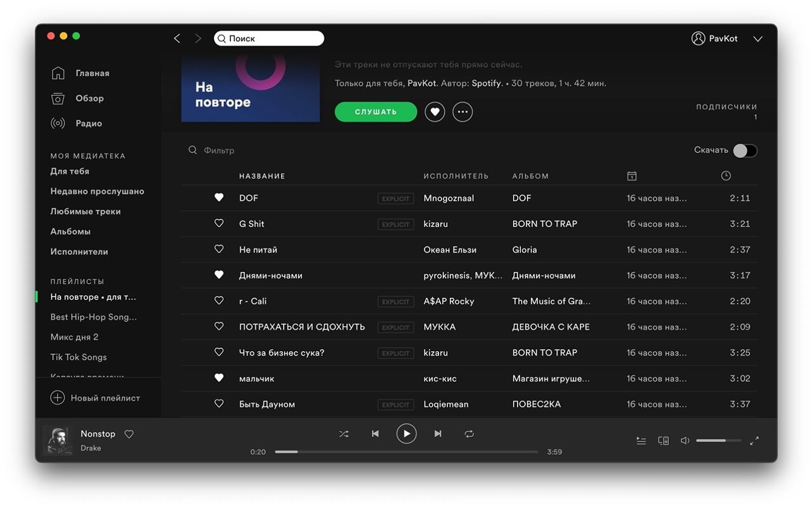Open album ДЕВОЧКА С КАРЕ
The width and height of the screenshot is (812, 509).
[551, 327]
